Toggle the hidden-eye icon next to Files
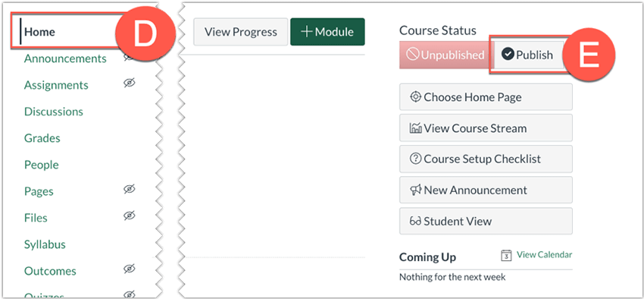This screenshot has width=644, height=299. point(130,216)
